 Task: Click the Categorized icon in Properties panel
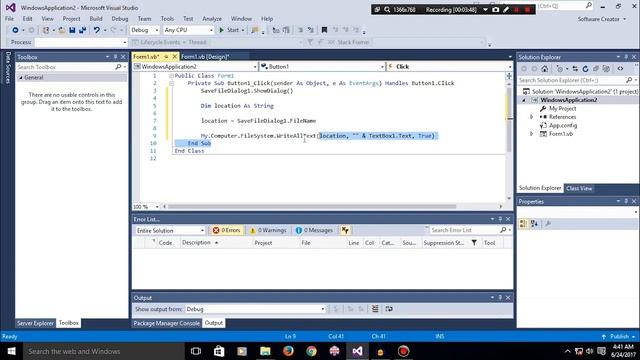pyautogui.click(x=523, y=223)
